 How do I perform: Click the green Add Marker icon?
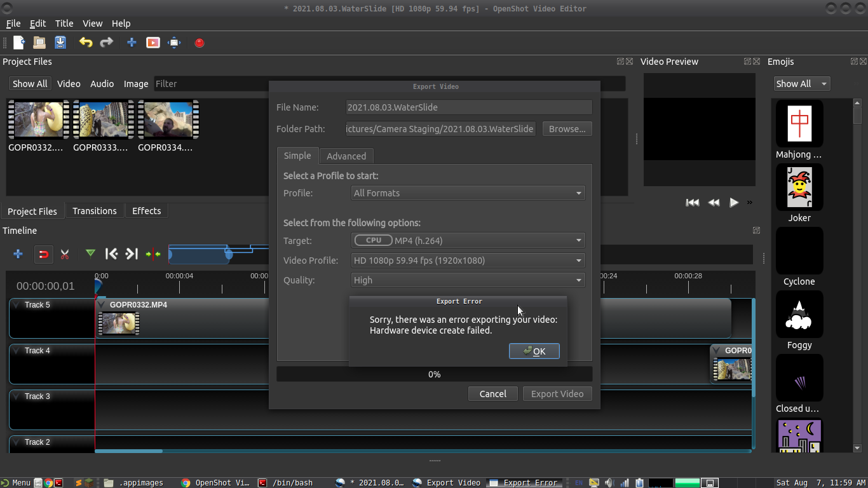pos(91,254)
